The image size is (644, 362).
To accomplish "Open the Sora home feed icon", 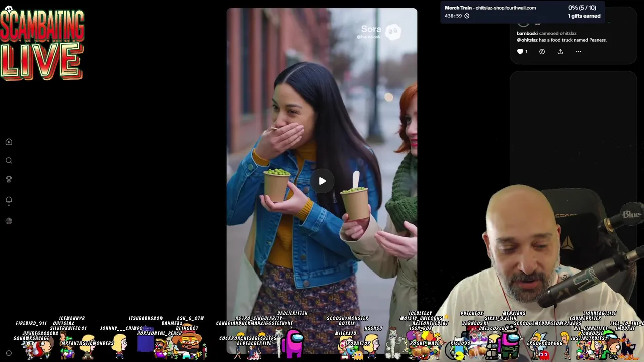I will click(x=9, y=142).
